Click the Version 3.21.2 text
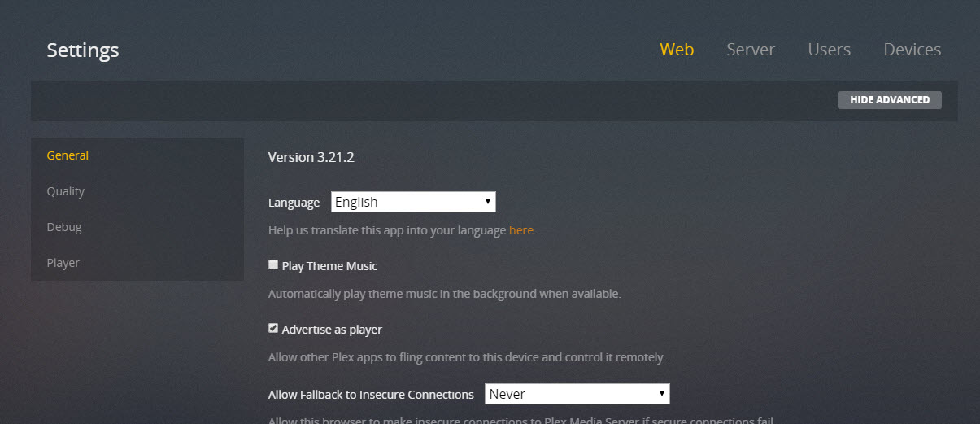This screenshot has width=980, height=424. [x=311, y=157]
